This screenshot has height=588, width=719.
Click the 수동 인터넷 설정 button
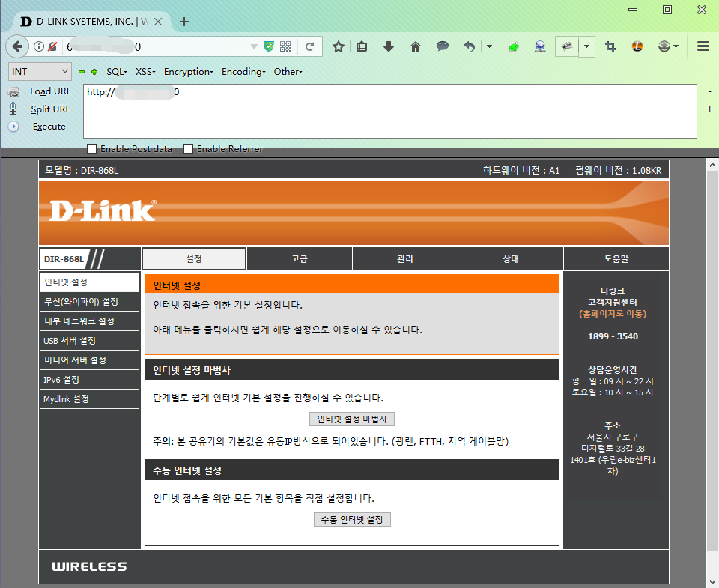tap(352, 520)
